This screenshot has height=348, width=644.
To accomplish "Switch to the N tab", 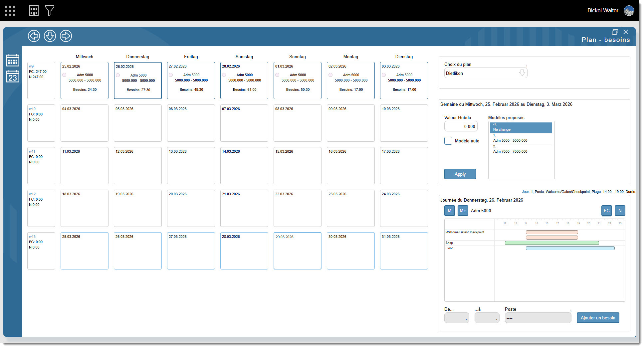I will point(620,211).
